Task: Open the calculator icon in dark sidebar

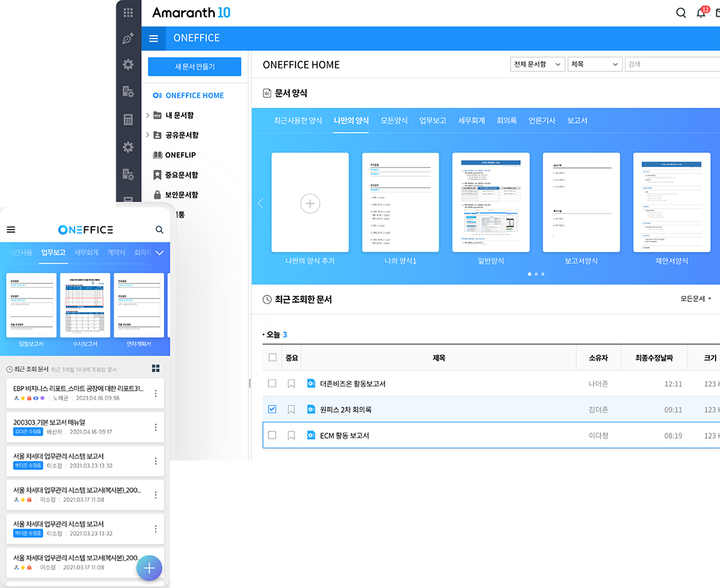Action: tap(128, 120)
